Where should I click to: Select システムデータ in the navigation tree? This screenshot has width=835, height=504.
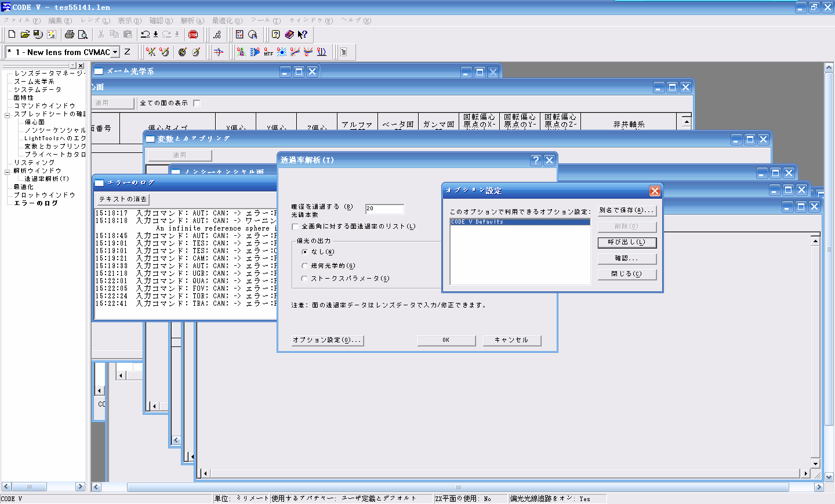[38, 90]
